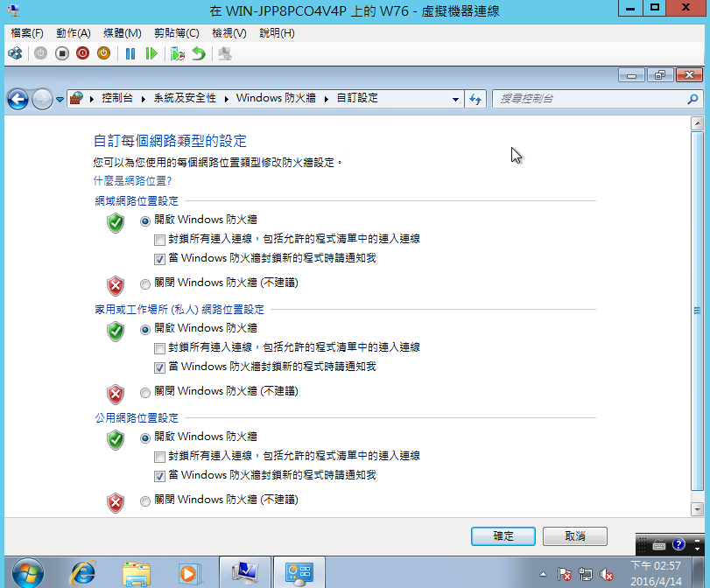Uncheck notify me option under public network
The image size is (710, 588).
[x=159, y=476]
